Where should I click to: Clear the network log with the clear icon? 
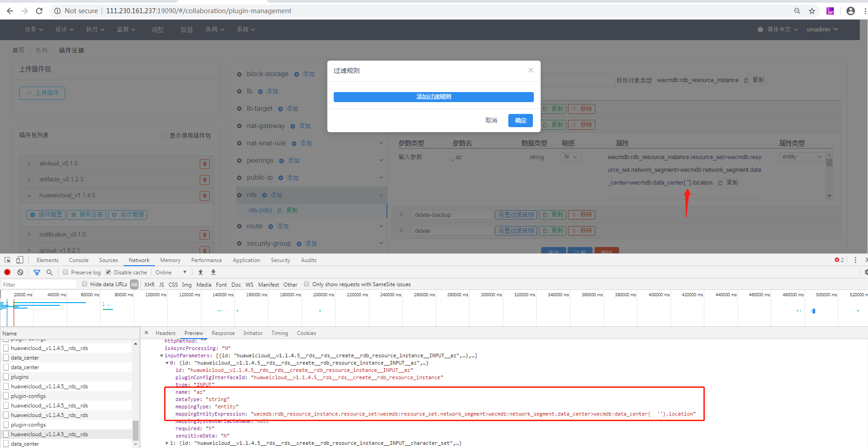pyautogui.click(x=20, y=272)
